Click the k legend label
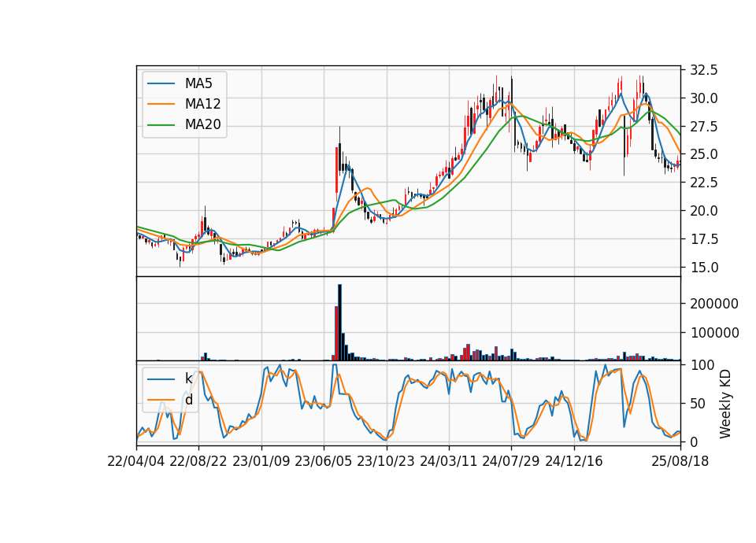The image size is (756, 543). click(x=188, y=379)
